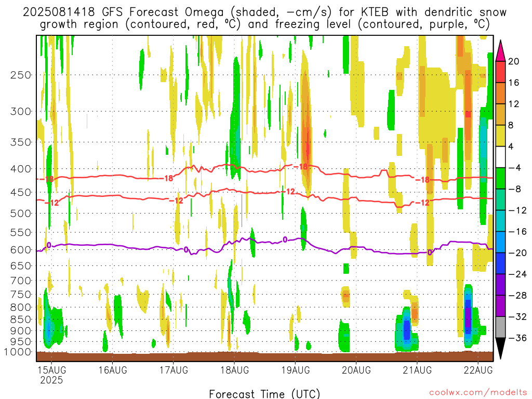Click the 800 pressure level label
The image size is (532, 399).
tap(21, 308)
